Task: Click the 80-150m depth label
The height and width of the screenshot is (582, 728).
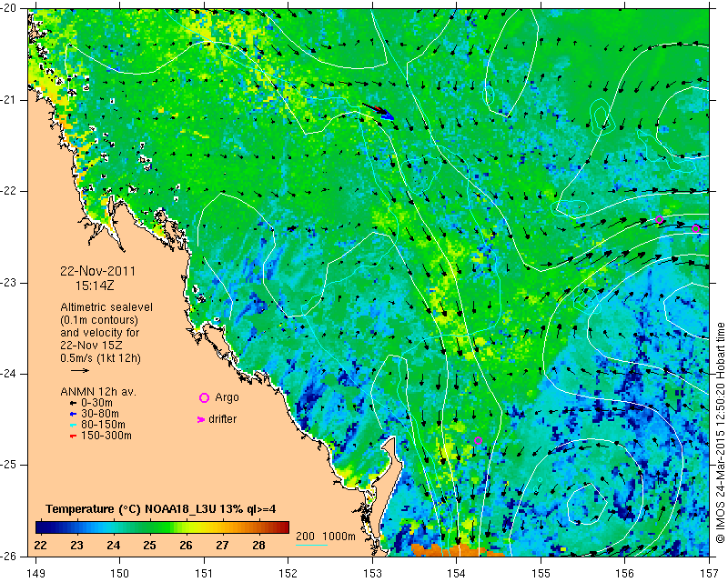Action: coord(103,424)
